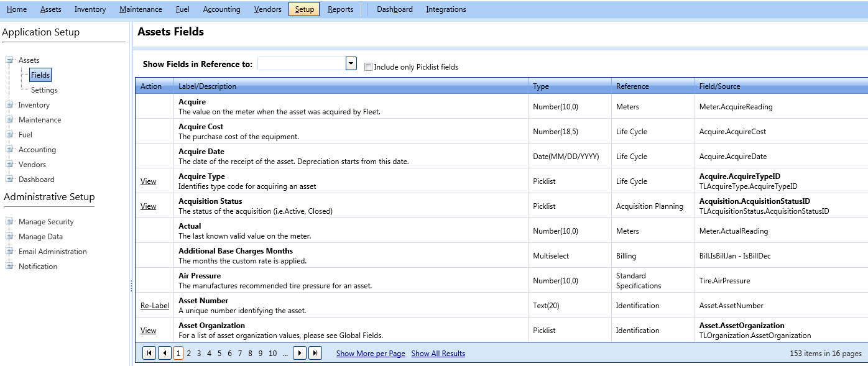This screenshot has width=868, height=366.
Task: Expand the Manage Data node
Action: (x=9, y=237)
